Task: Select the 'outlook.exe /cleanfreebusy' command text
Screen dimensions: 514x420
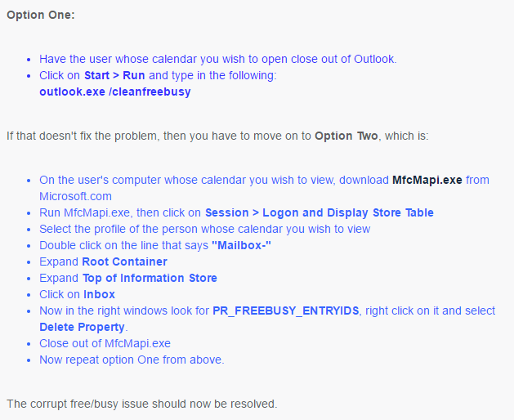Action: [115, 92]
